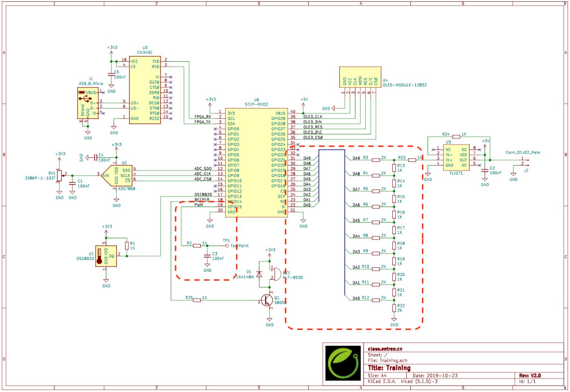
Task: Select resistor R17 in the ladder column
Action: [x=394, y=230]
